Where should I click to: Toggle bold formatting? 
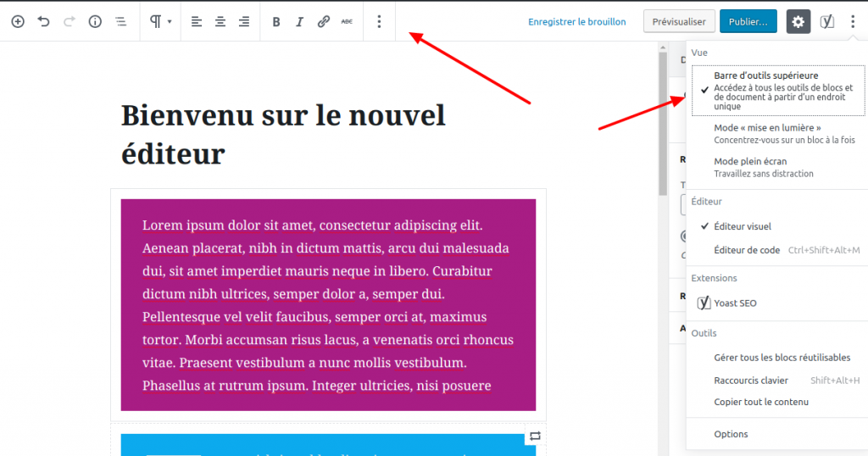coord(275,21)
